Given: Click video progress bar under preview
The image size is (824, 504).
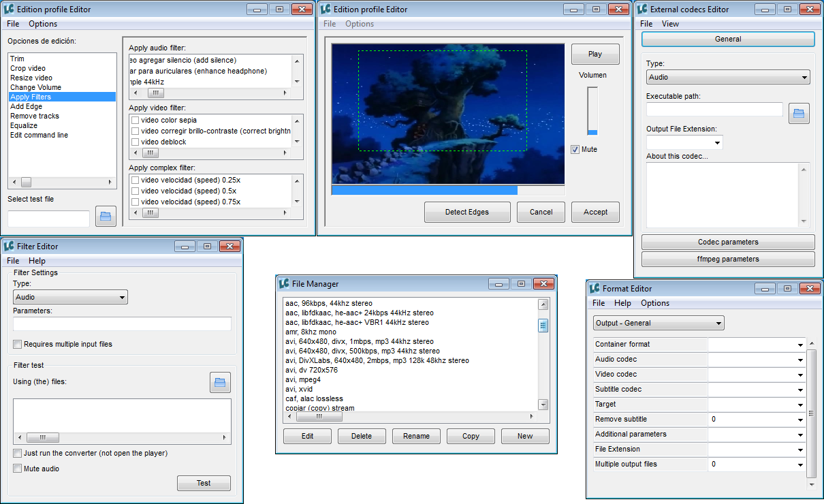Looking at the screenshot, I should tap(448, 191).
